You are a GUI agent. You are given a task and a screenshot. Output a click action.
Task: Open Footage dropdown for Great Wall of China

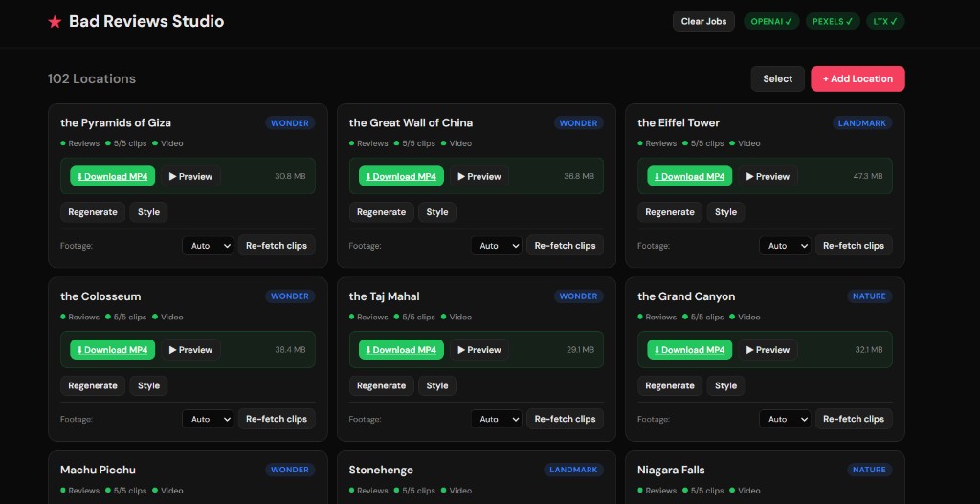pos(497,246)
